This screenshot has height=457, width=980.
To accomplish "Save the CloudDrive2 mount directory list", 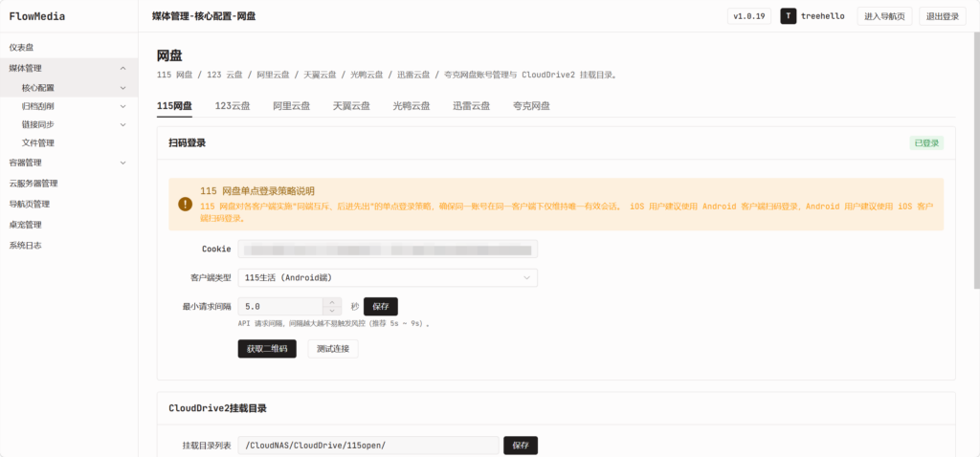I will 521,446.
